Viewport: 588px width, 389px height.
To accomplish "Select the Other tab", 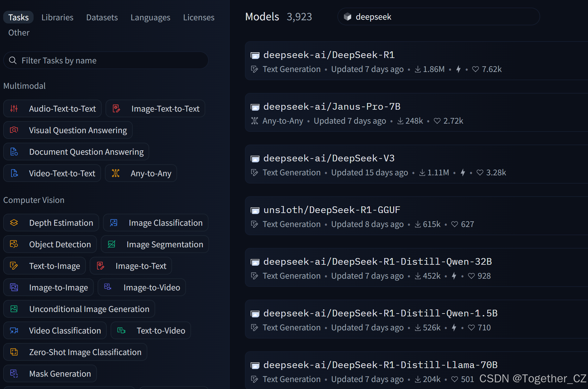I will [19, 33].
